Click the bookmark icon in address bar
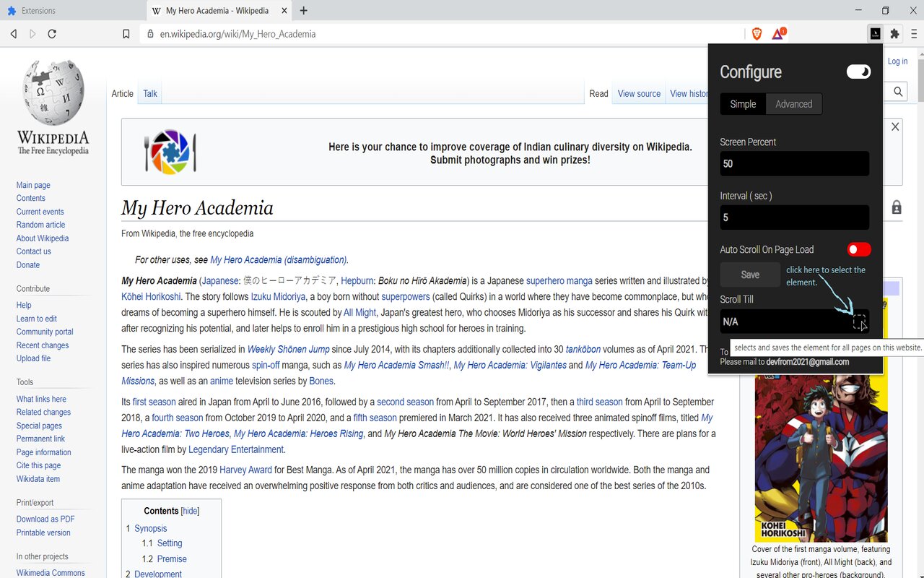This screenshot has width=924, height=578. pos(126,34)
